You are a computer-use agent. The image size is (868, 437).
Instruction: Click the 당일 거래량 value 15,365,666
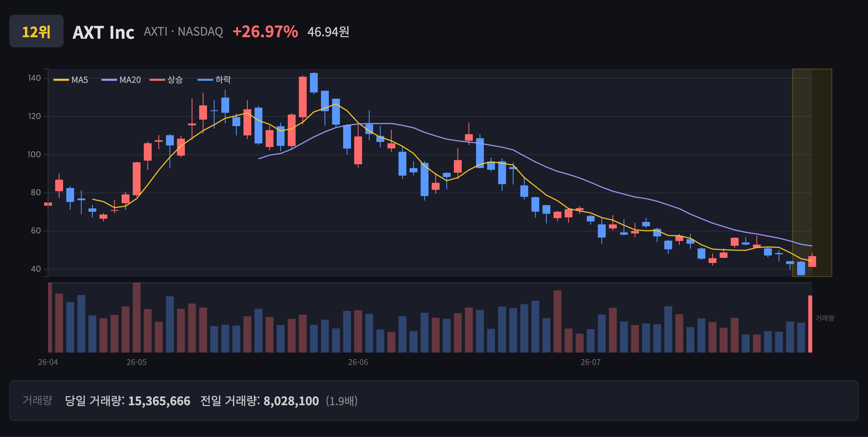(x=159, y=401)
